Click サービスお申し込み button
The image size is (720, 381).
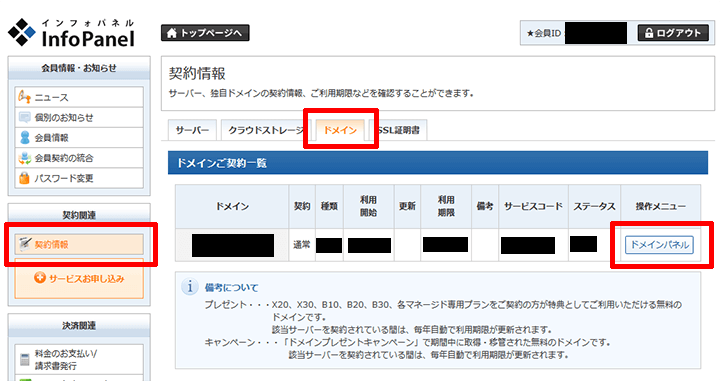pyautogui.click(x=79, y=278)
